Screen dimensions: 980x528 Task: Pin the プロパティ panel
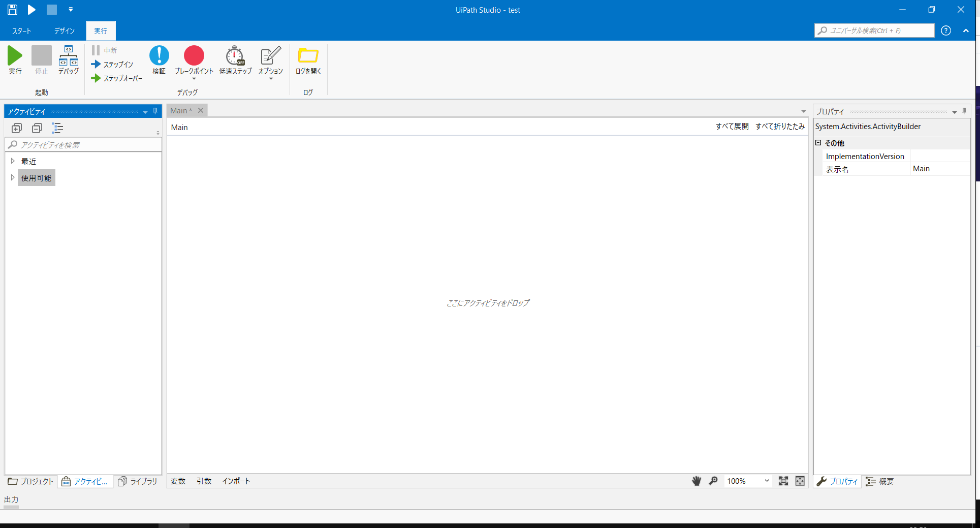964,111
